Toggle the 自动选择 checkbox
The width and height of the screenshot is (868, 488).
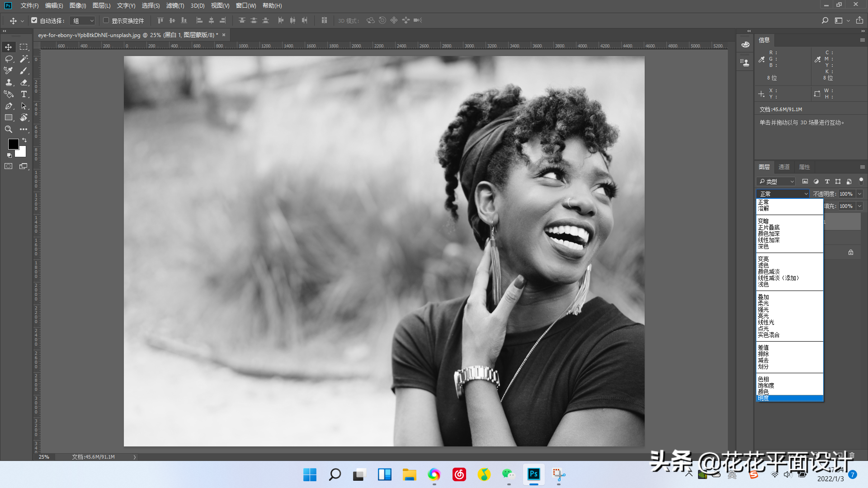(34, 20)
